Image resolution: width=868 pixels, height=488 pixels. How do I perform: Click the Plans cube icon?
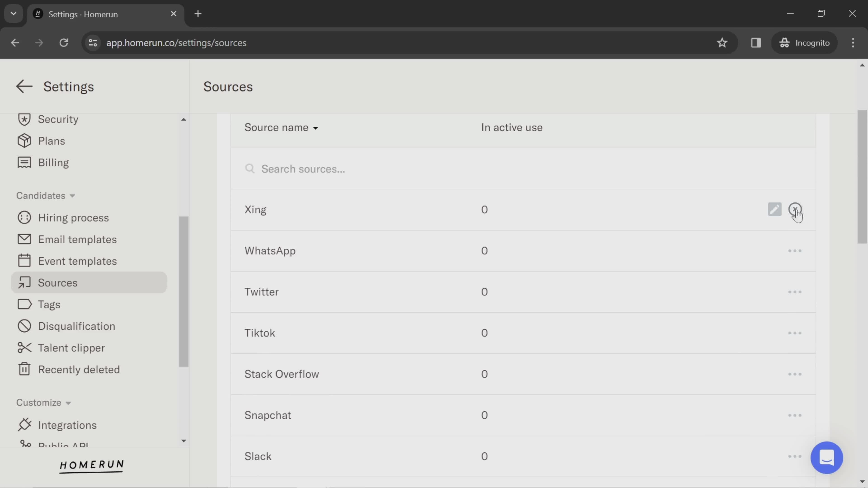[24, 141]
